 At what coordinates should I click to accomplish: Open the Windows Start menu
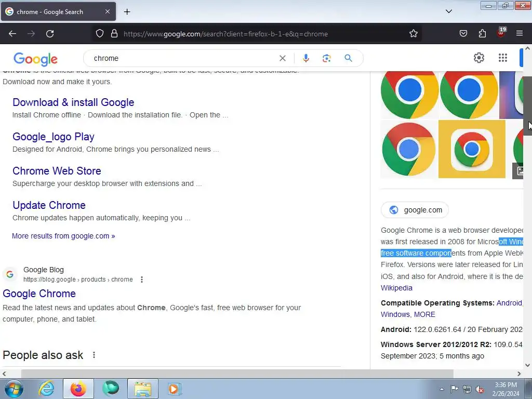[14, 389]
